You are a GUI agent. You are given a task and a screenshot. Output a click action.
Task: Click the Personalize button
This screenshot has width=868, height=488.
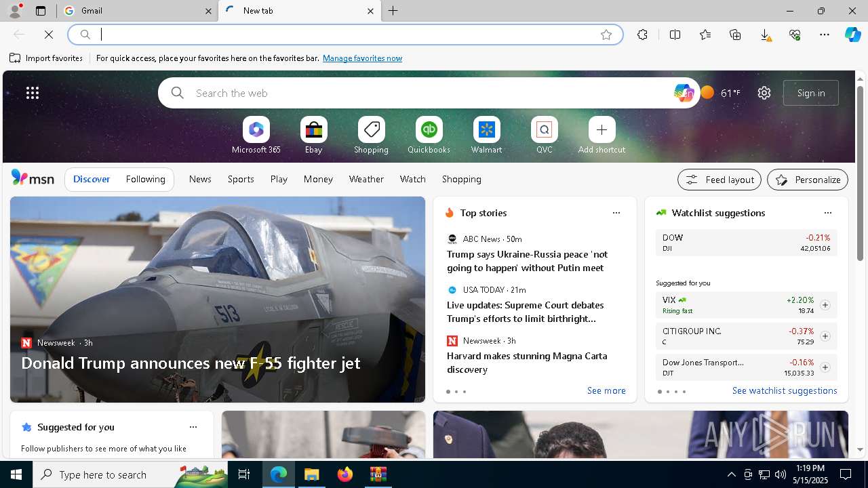coord(808,180)
